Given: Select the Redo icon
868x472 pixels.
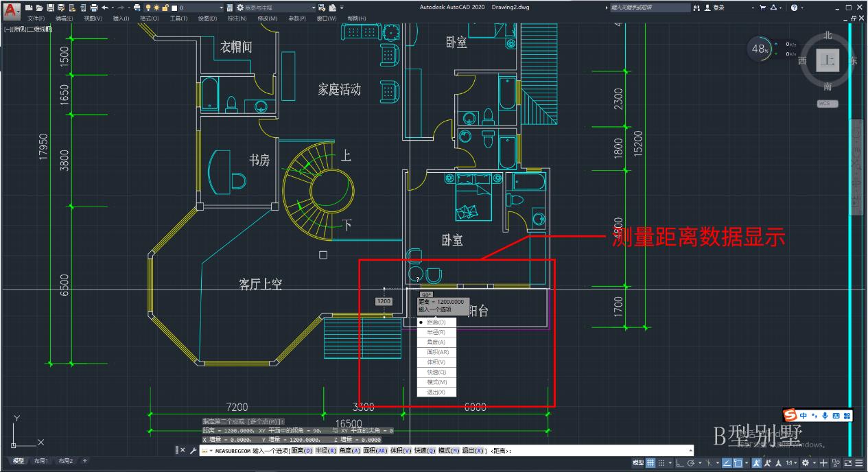Looking at the screenshot, I should coord(122,7).
